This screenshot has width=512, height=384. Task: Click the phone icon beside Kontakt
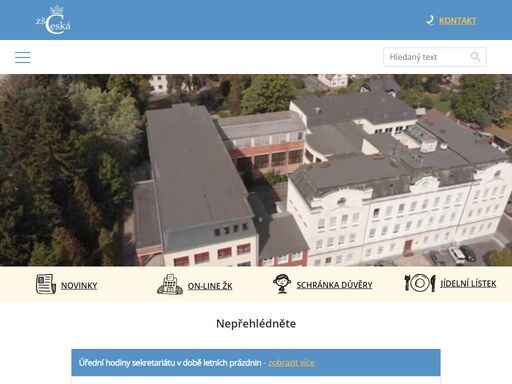pyautogui.click(x=430, y=21)
